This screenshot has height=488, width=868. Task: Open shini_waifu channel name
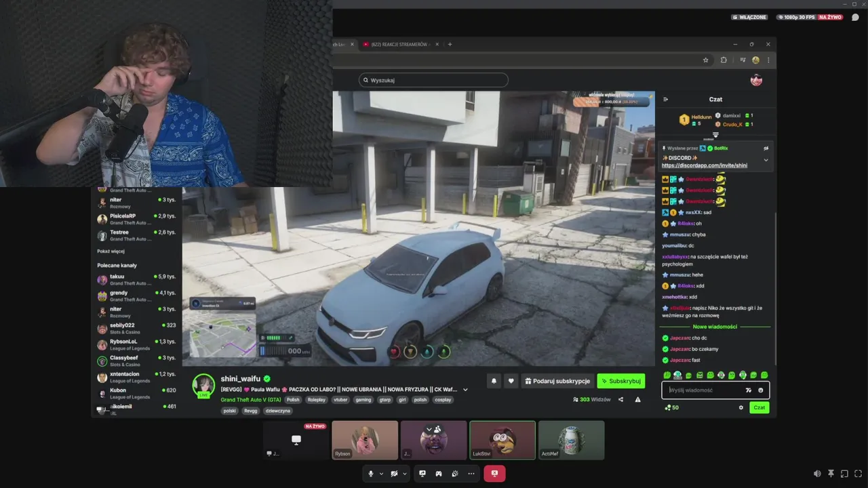(x=241, y=379)
